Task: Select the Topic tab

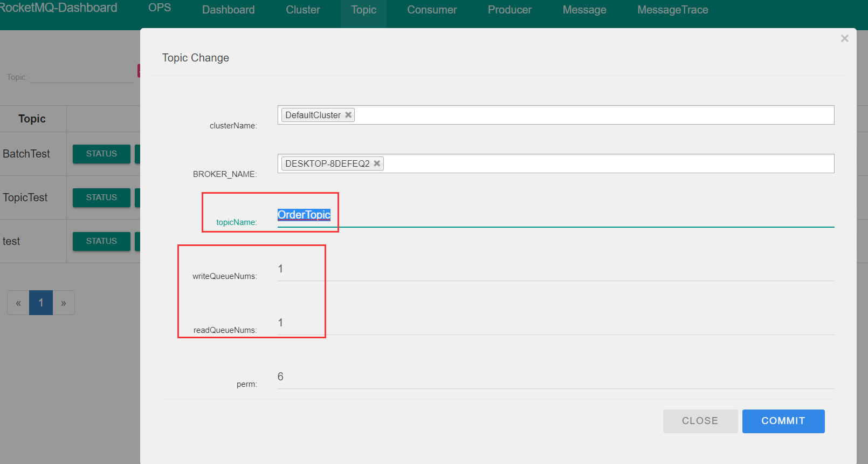Action: (x=364, y=10)
